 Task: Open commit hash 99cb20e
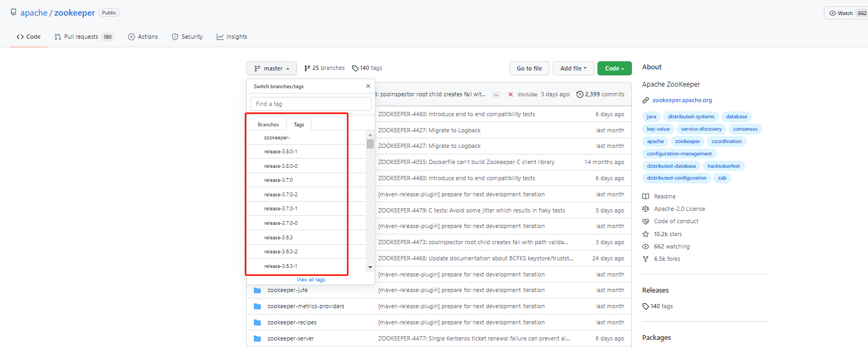click(527, 95)
